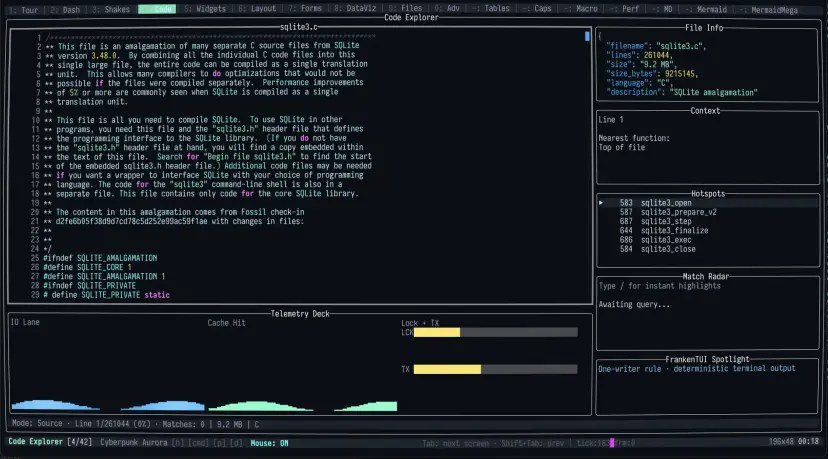Click the "size": "9.2 MB" entry
The image size is (828, 459).
coord(642,64)
